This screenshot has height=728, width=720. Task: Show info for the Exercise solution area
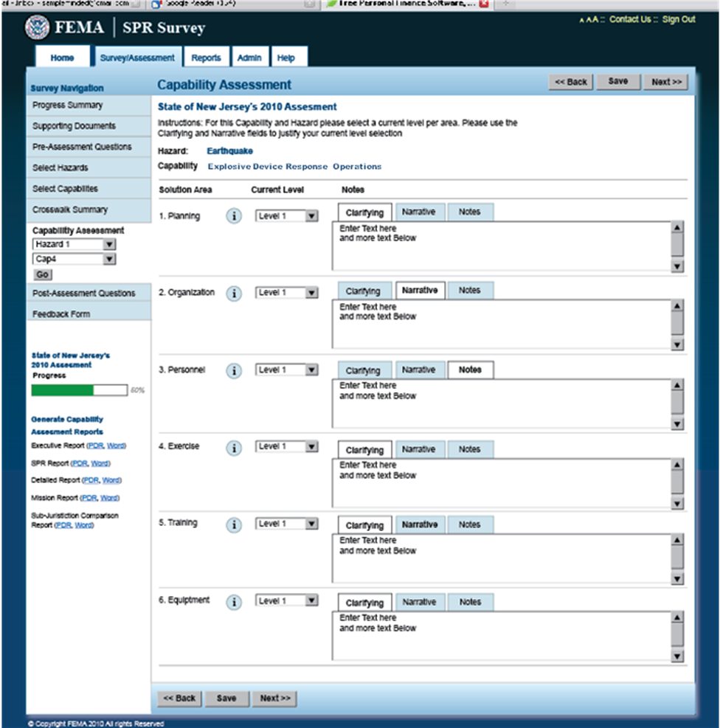click(x=234, y=448)
